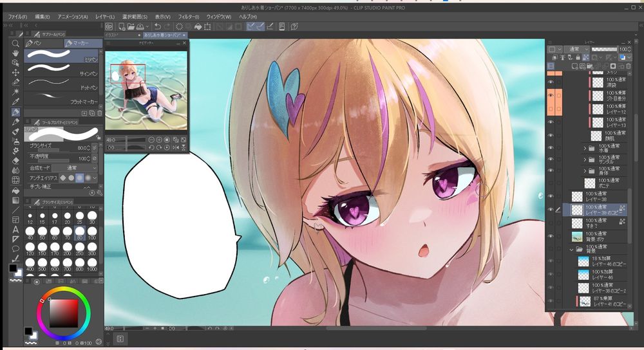Open the layer blend mode 通常 dropdown

click(576, 50)
